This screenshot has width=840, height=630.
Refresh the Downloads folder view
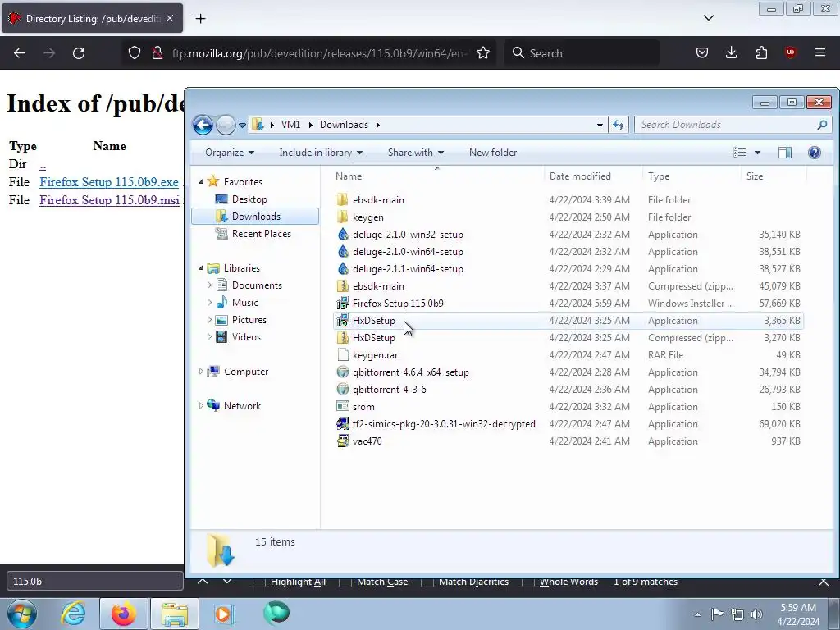[x=619, y=125]
